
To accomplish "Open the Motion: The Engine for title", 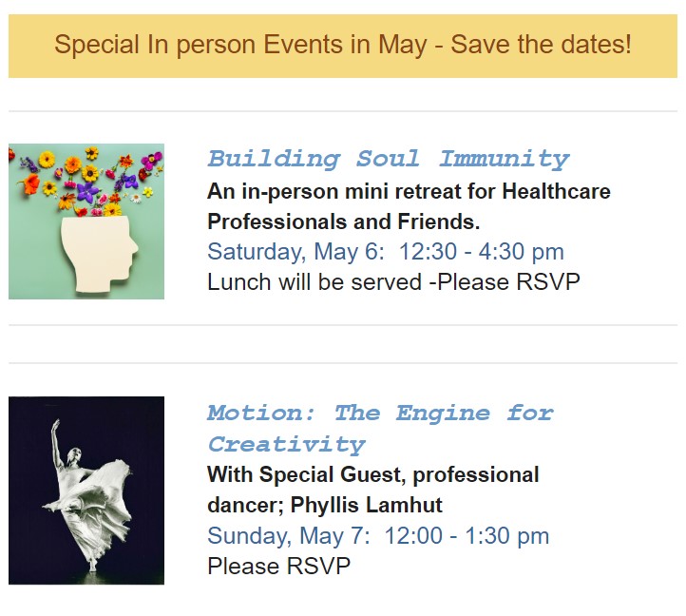I will 381,414.
